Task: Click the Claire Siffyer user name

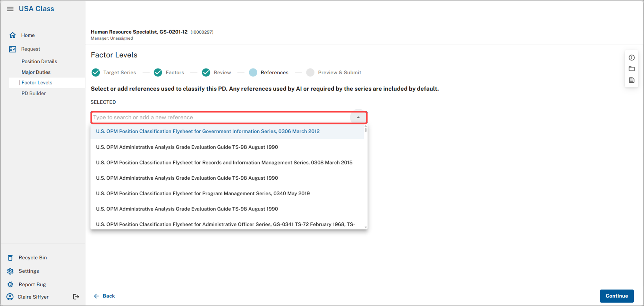Action: (x=33, y=297)
